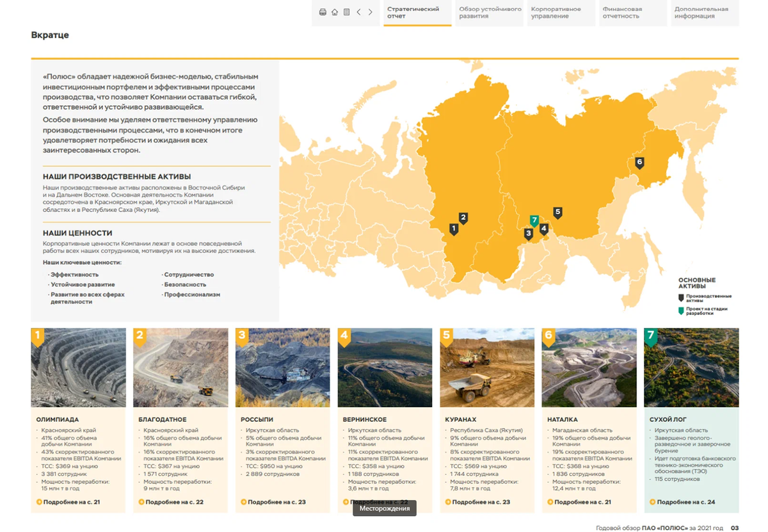Click the НАШИ ЦЕННОСТИ heading
Image resolution: width=768 pixels, height=532 pixels.
pos(77,234)
